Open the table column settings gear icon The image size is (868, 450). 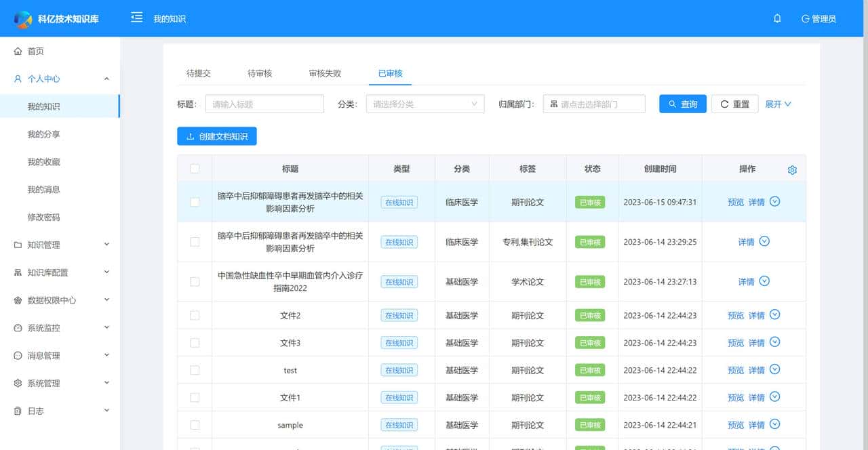[792, 170]
